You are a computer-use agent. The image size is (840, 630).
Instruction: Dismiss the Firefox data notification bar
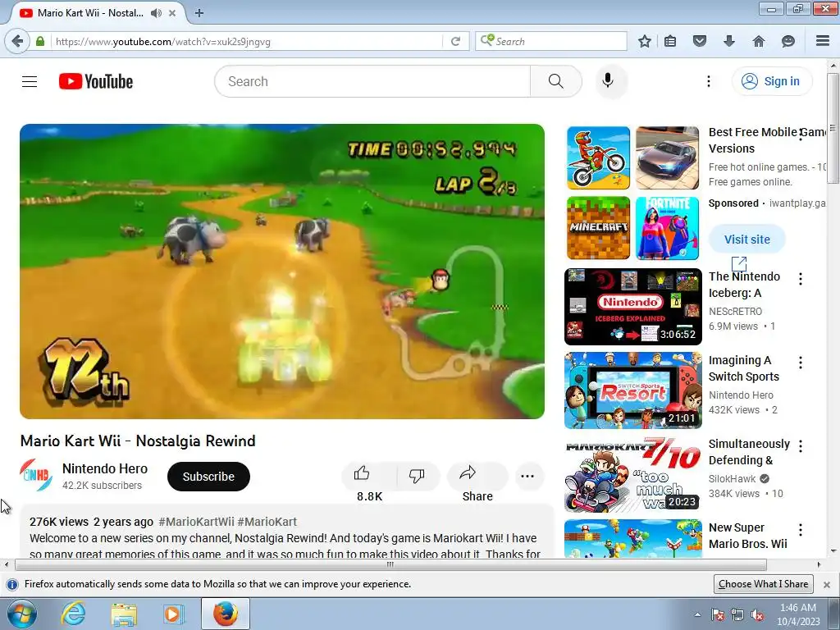point(827,584)
